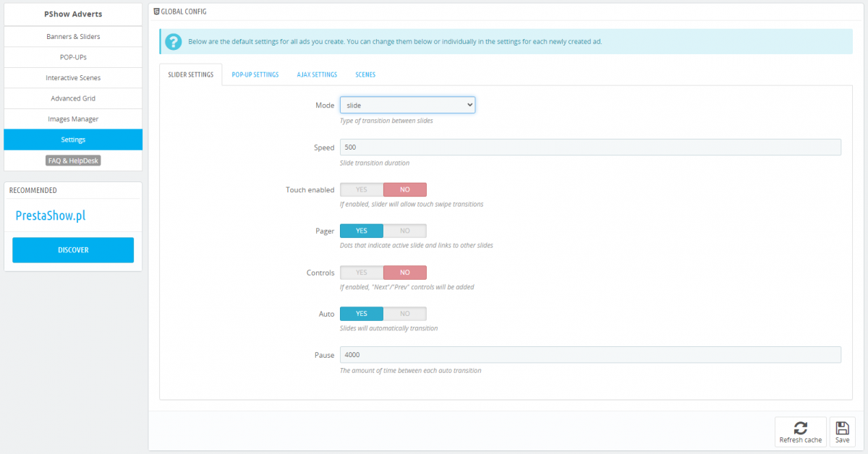The height and width of the screenshot is (454, 868).
Task: Click the GLOBAL CONFIG panel title
Action: pos(184,12)
